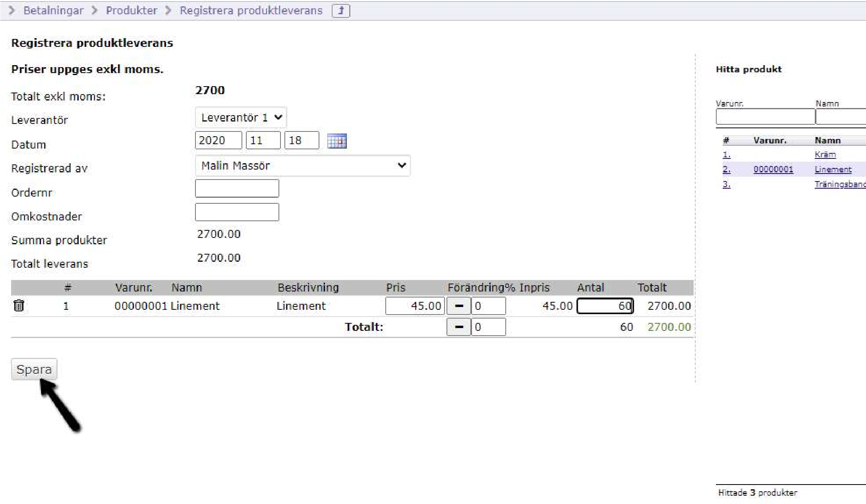The height and width of the screenshot is (504, 866).
Task: Click minus button in Linement row
Action: point(458,306)
